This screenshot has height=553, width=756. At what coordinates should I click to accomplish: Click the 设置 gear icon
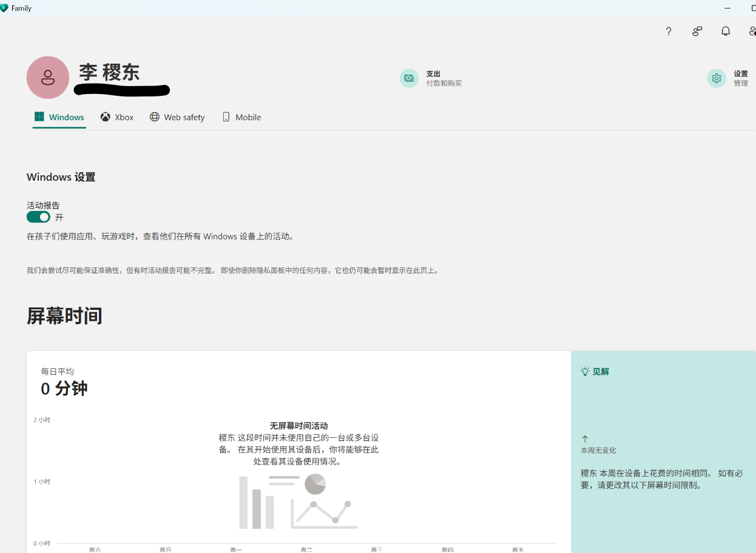(x=717, y=78)
